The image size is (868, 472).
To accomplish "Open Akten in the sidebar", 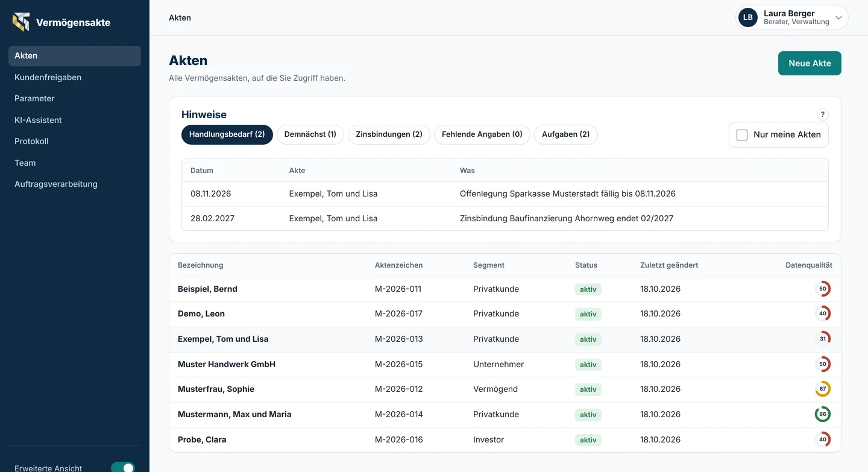I will (75, 55).
